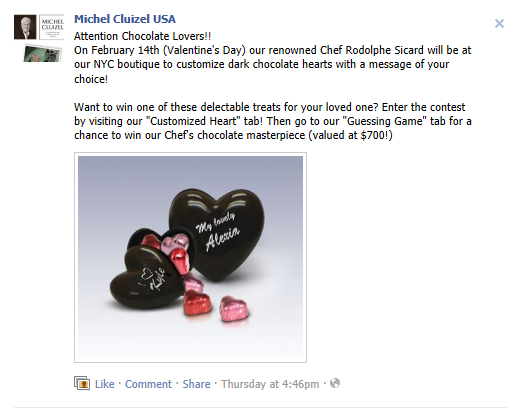Click the globe public-visibility icon
Screen dimensions: 521x414
click(335, 383)
